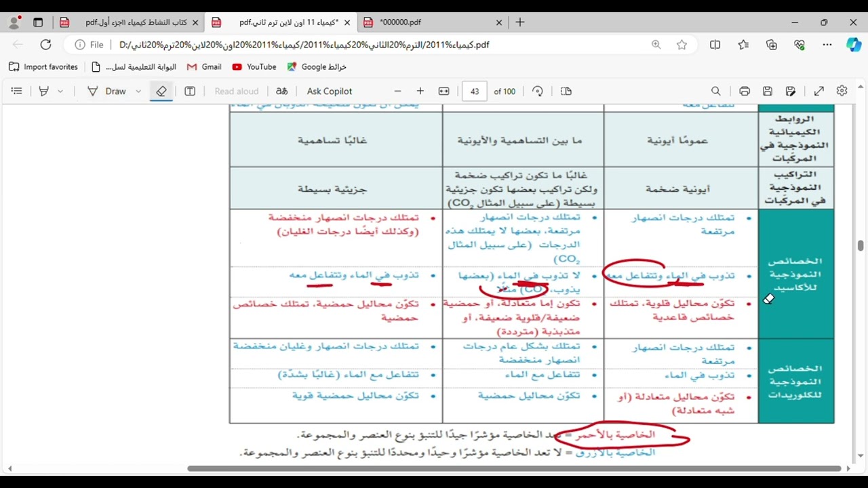This screenshot has height=488, width=868.
Task: Click the address bar file URL
Action: (x=304, y=45)
